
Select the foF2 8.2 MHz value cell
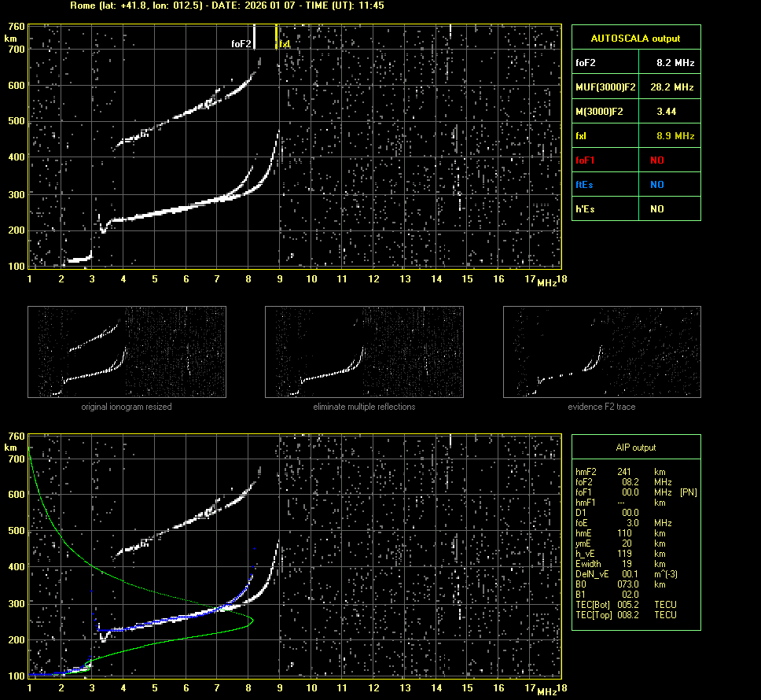(x=675, y=62)
